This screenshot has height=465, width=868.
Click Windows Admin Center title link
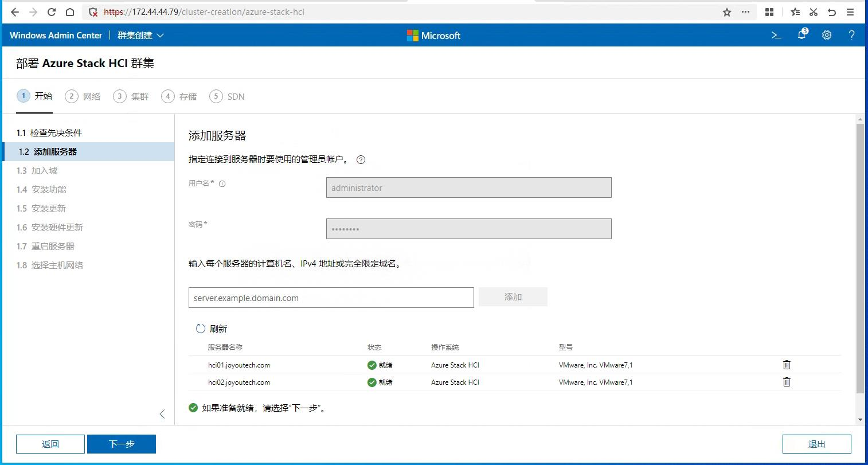(56, 36)
